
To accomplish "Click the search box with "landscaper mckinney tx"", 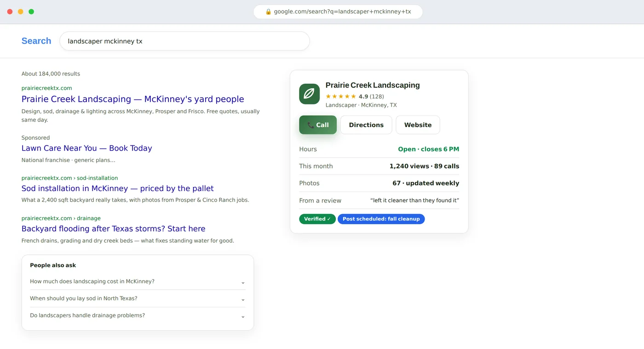I will [x=184, y=41].
